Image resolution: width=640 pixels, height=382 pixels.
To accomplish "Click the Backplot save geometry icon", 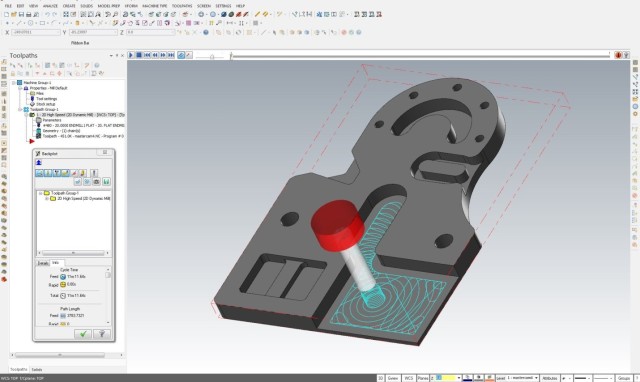I will pyautogui.click(x=106, y=182).
